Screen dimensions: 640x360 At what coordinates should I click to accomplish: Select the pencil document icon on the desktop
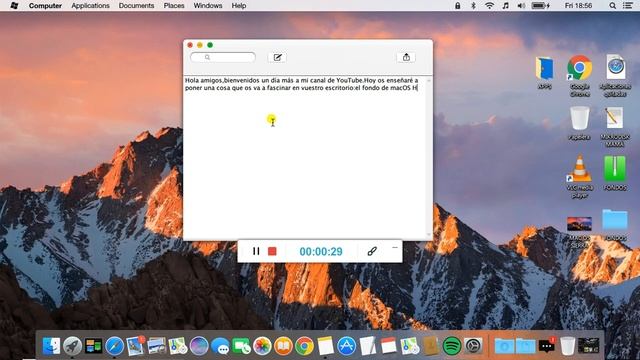click(x=614, y=127)
